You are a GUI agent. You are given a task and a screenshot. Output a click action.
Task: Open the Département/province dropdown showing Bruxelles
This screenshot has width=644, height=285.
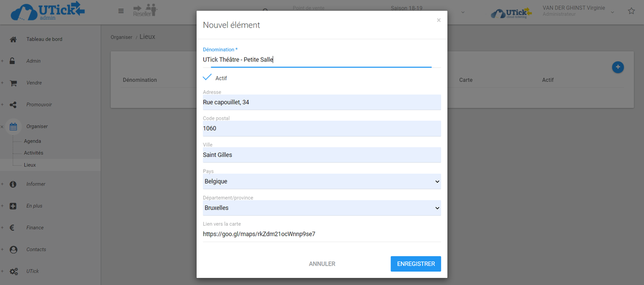tap(321, 208)
